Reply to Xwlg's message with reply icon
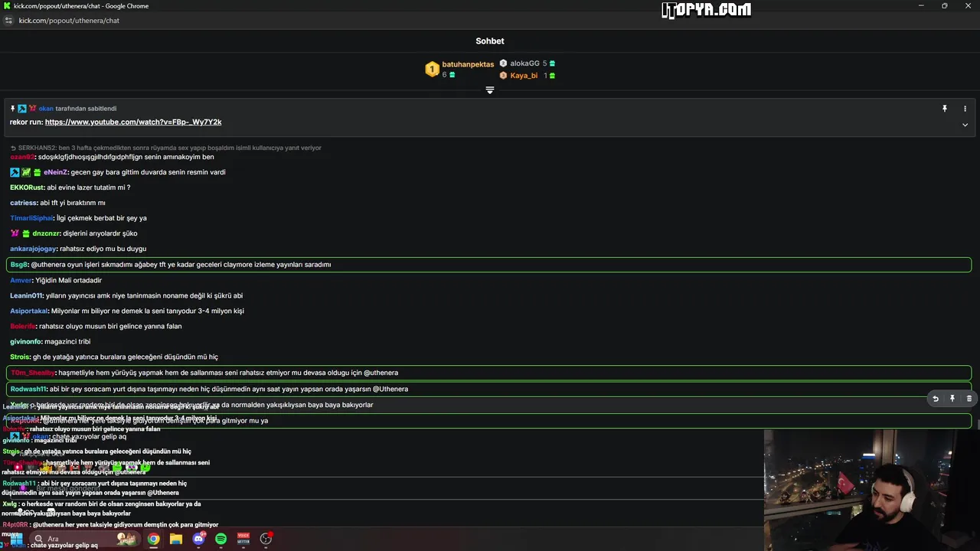This screenshot has width=980, height=551. click(x=935, y=399)
